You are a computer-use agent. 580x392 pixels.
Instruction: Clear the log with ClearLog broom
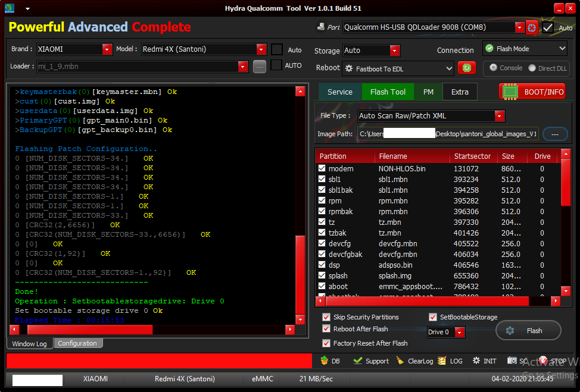[x=398, y=360]
